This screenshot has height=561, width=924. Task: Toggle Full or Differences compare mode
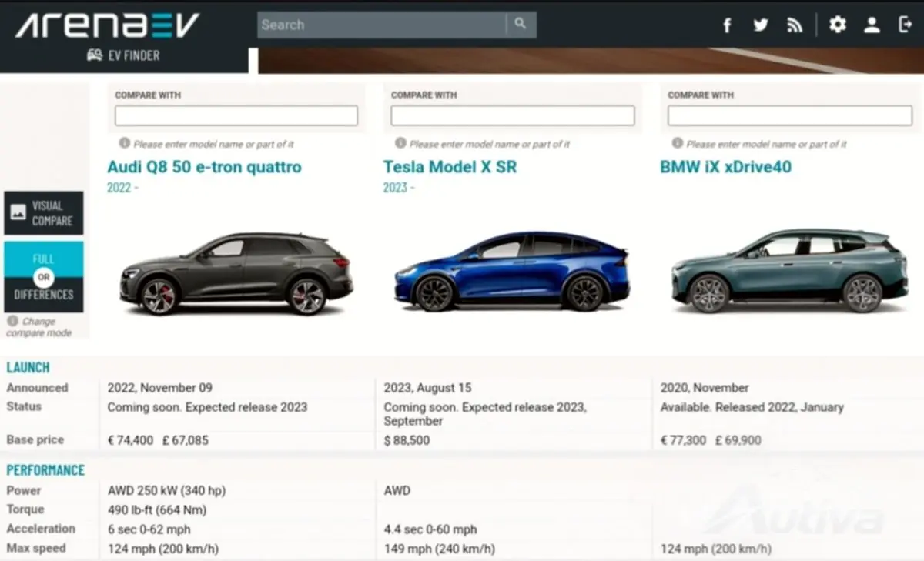coord(44,277)
